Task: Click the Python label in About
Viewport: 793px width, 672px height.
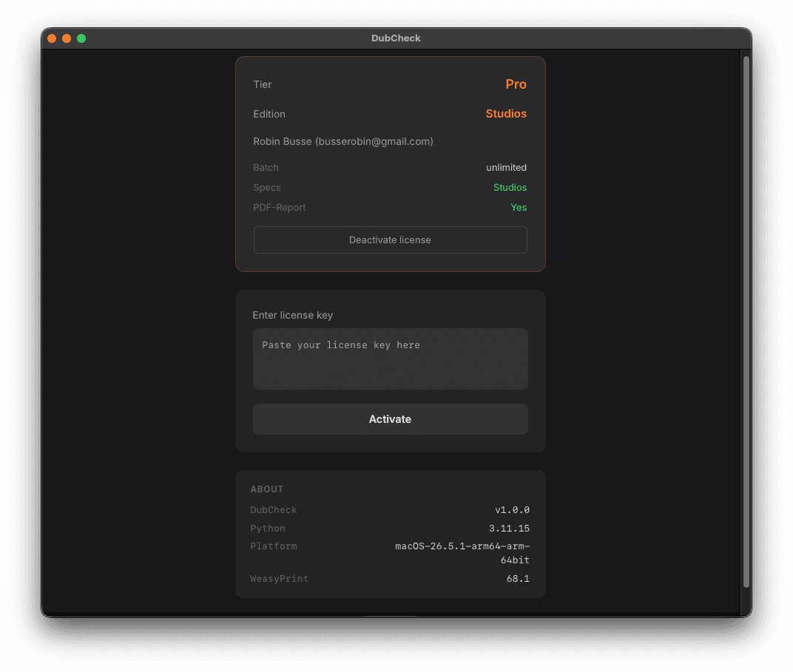Action: pos(268,529)
